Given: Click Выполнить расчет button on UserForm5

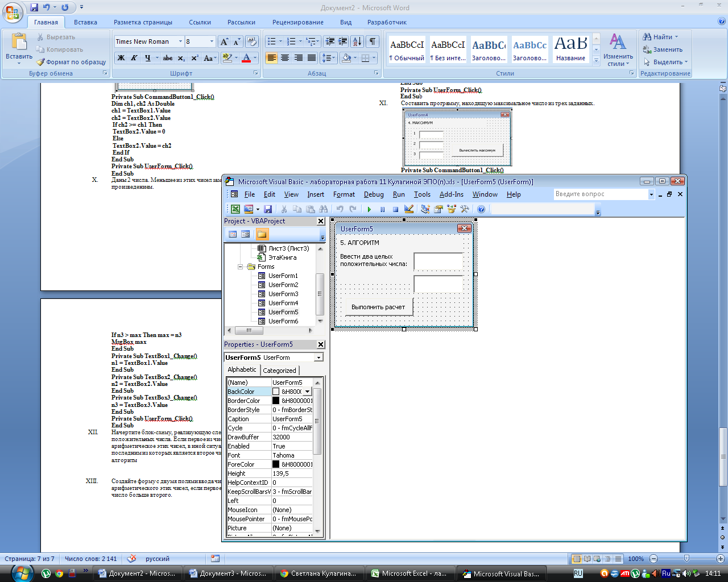Looking at the screenshot, I should (x=378, y=307).
